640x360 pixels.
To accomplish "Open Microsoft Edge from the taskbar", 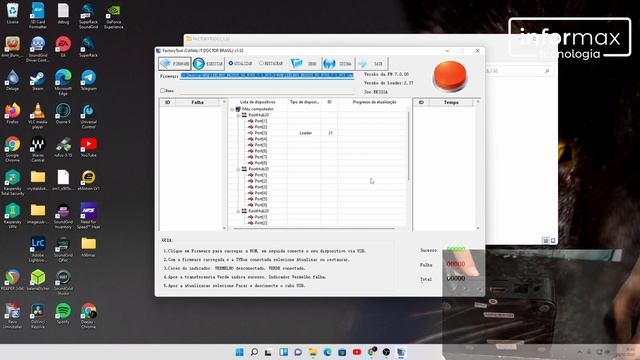I will pyautogui.click(x=327, y=352).
